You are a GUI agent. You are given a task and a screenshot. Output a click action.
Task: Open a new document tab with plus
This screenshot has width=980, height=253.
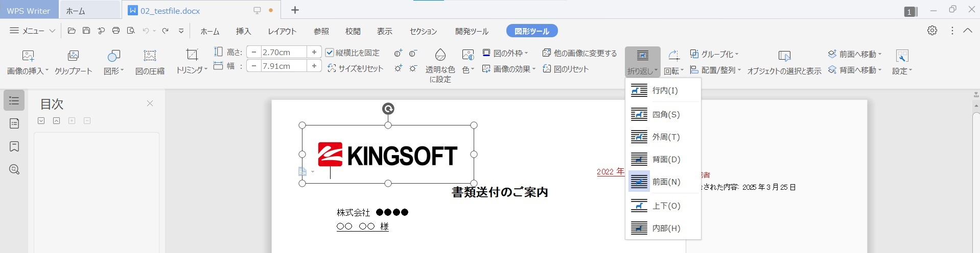[x=295, y=10]
